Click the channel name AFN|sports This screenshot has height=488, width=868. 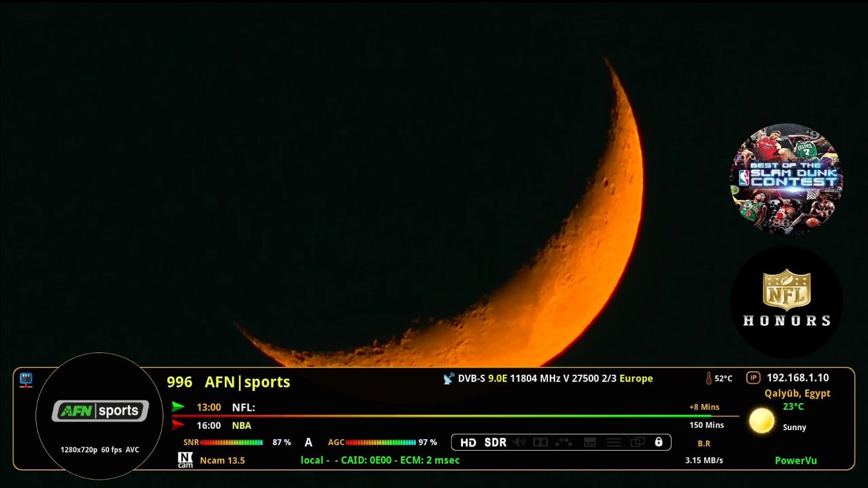(247, 382)
